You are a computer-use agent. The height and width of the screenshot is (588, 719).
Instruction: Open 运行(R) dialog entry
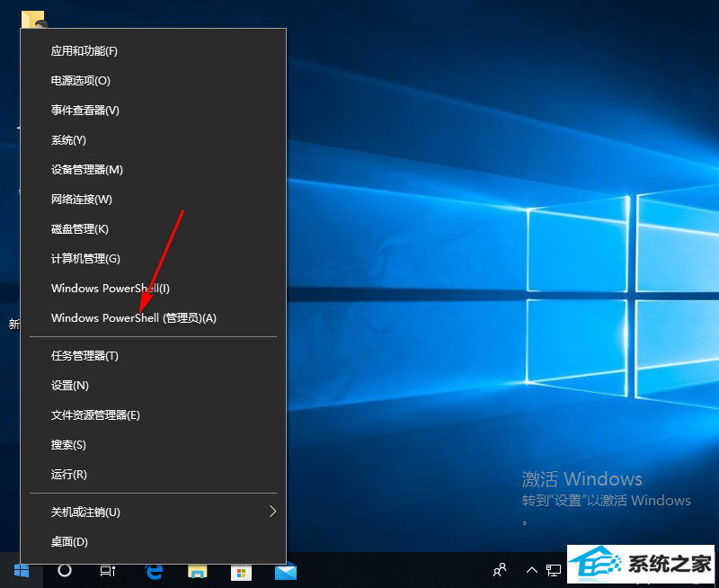[x=153, y=474]
